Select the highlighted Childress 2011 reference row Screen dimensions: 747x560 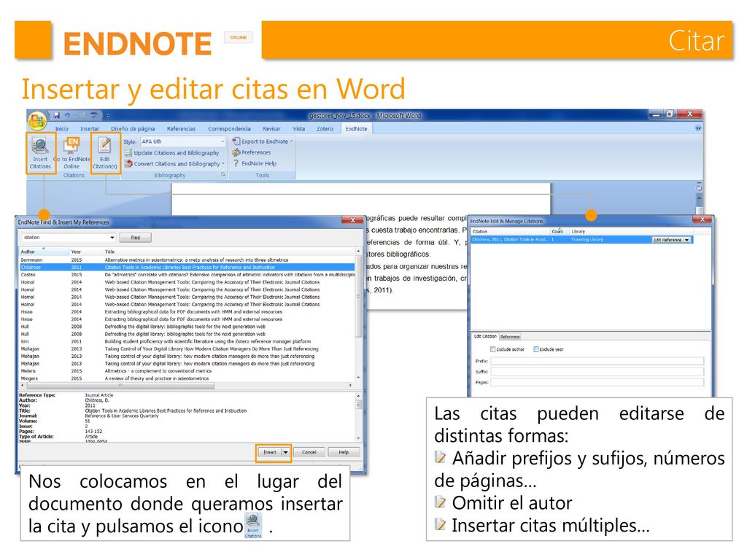point(187,267)
